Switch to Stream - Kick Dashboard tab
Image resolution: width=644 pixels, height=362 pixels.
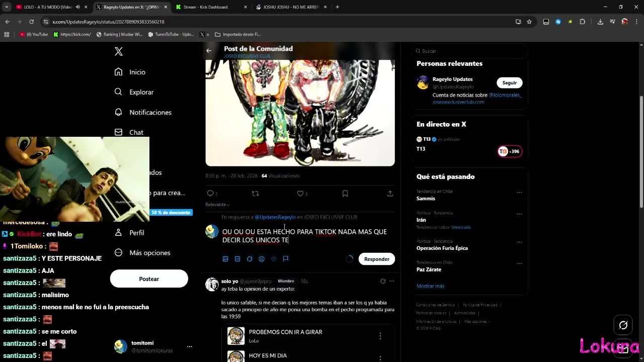(211, 7)
